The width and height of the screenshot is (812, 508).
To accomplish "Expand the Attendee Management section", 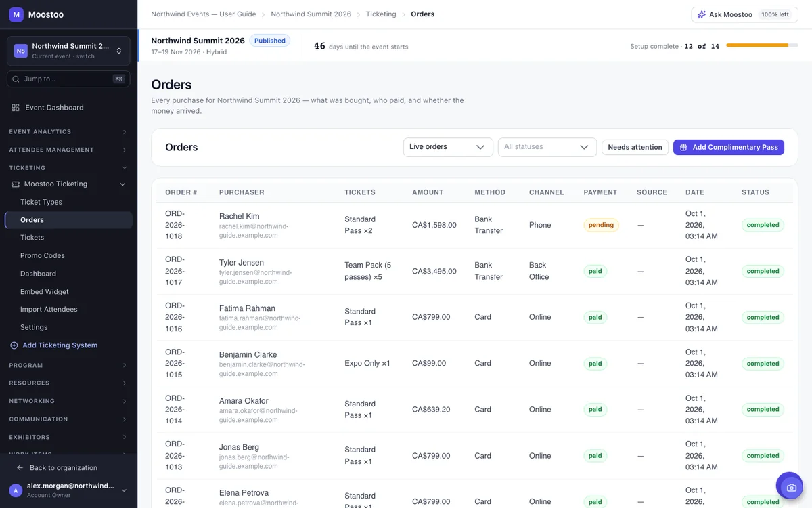I will [x=68, y=150].
